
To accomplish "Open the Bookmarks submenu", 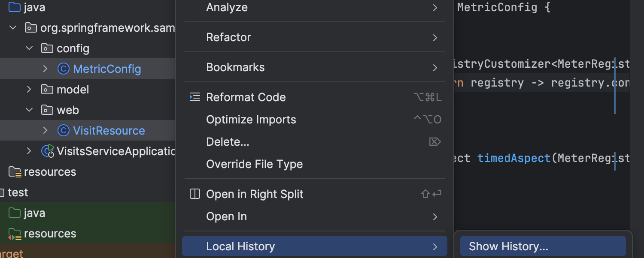I will (x=314, y=67).
